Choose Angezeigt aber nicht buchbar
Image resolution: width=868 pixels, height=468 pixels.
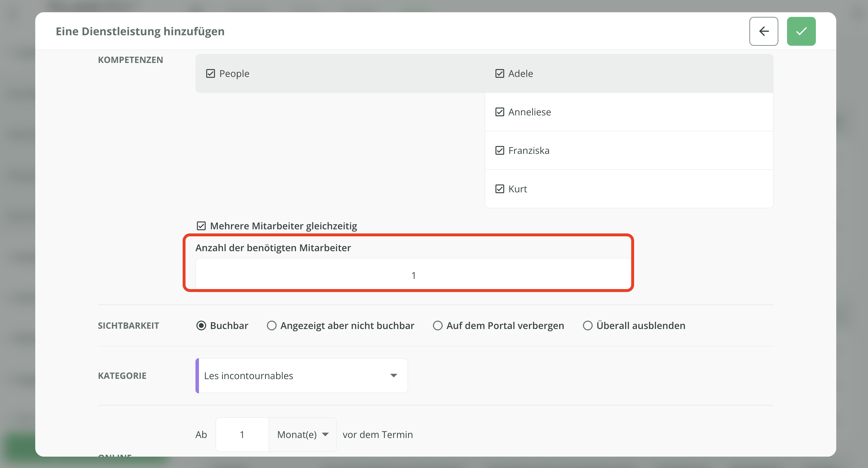(271, 326)
